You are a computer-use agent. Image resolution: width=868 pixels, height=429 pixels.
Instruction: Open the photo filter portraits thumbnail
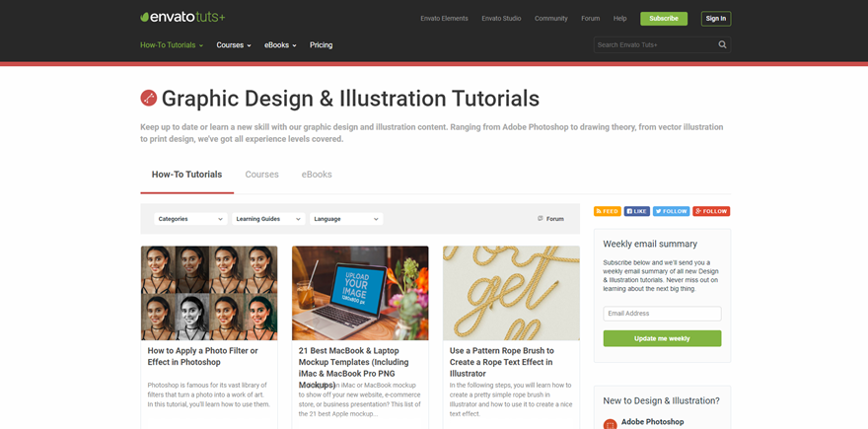point(209,293)
